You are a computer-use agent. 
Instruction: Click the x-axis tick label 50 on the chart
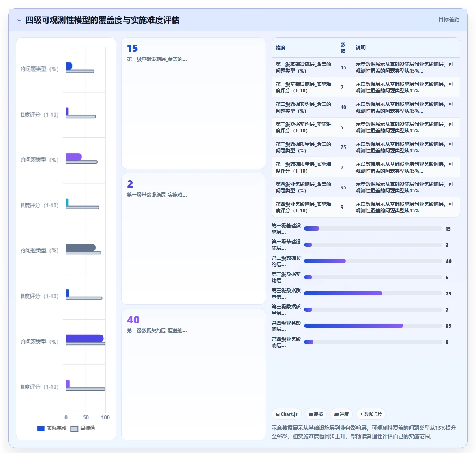[x=86, y=417]
